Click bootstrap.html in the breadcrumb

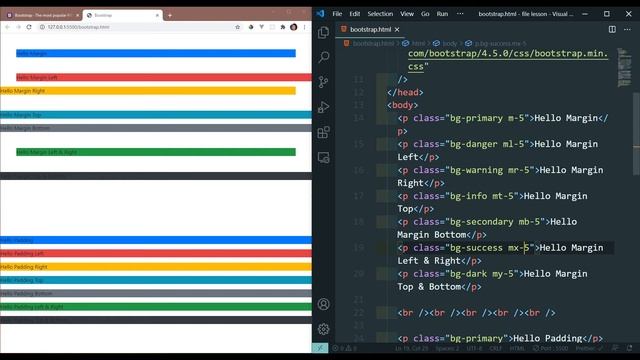click(373, 43)
